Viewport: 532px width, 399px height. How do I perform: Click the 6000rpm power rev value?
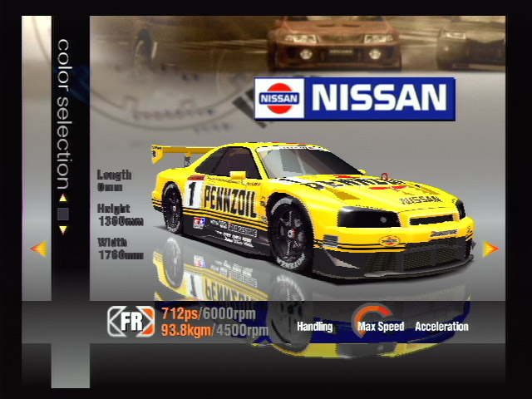(x=229, y=313)
